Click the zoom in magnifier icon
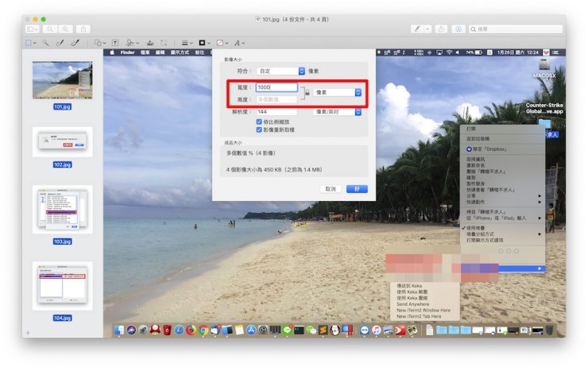The height and width of the screenshot is (367, 588). pos(65,29)
